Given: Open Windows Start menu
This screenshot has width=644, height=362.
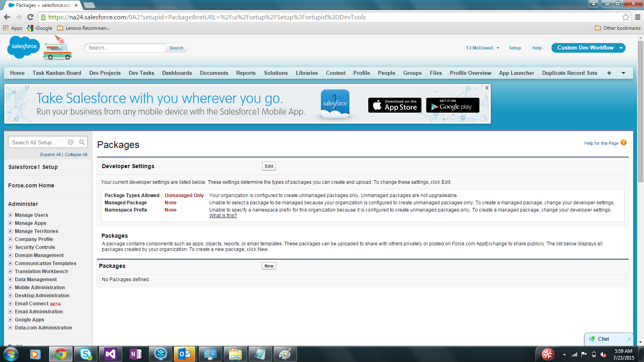Looking at the screenshot, I should 11,354.
